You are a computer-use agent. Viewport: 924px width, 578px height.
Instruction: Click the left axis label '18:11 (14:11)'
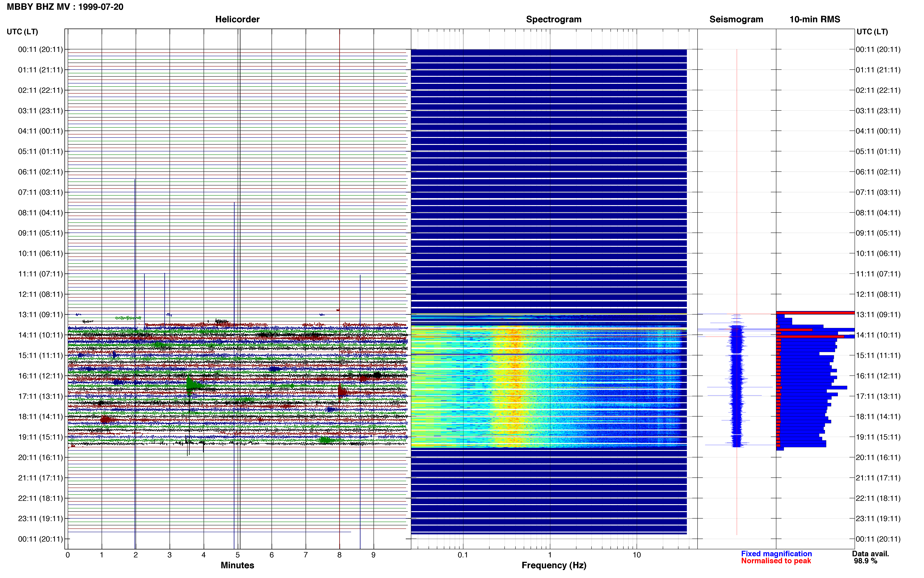tap(41, 417)
